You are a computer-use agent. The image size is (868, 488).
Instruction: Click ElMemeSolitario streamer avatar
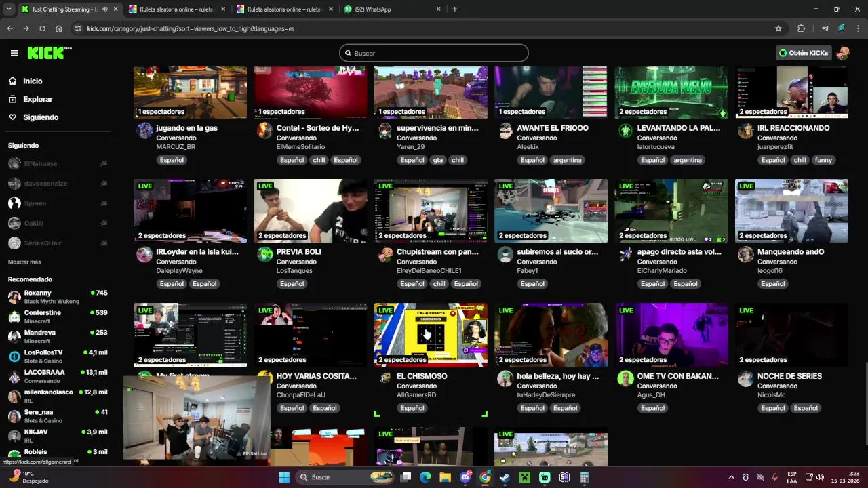265,131
